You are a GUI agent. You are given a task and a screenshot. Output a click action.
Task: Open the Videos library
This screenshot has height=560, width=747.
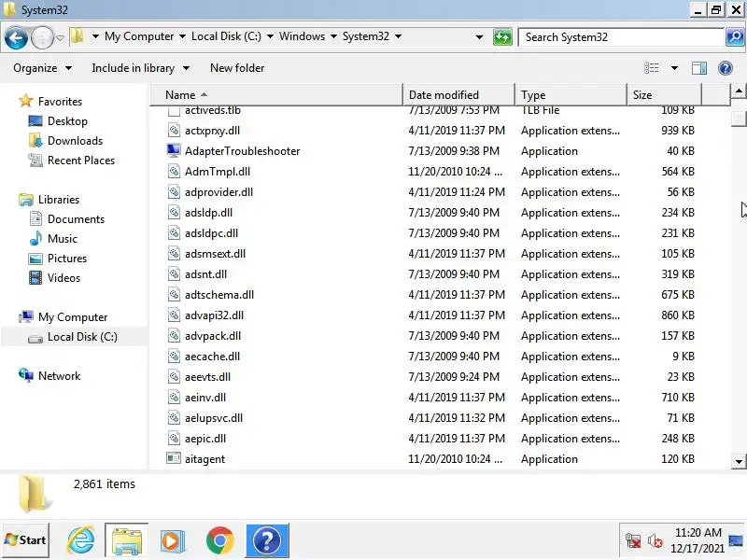(x=63, y=277)
